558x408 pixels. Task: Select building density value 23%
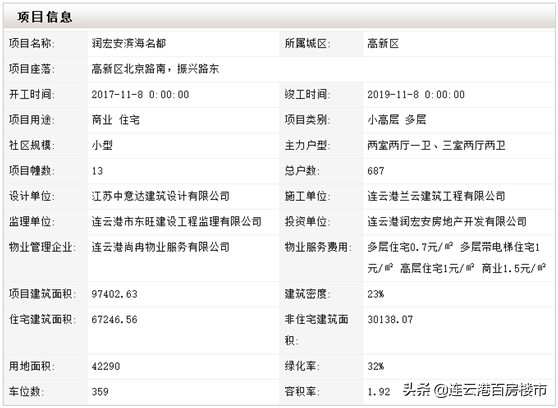pos(376,294)
